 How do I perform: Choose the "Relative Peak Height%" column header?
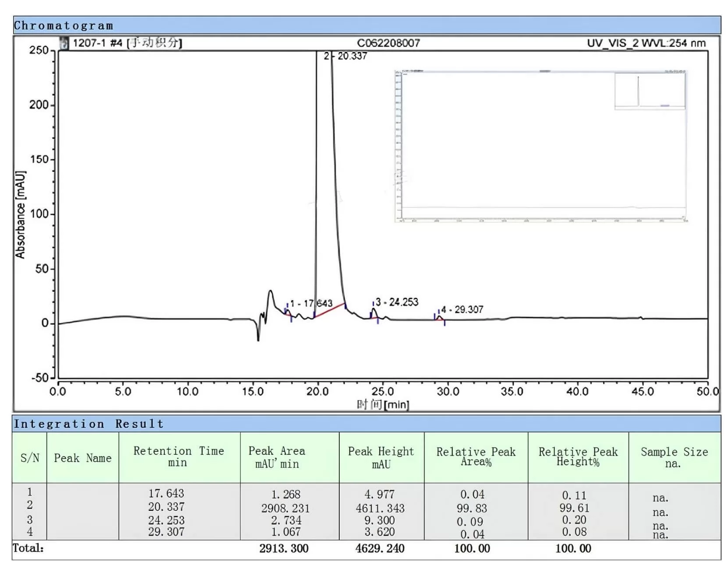tap(578, 457)
